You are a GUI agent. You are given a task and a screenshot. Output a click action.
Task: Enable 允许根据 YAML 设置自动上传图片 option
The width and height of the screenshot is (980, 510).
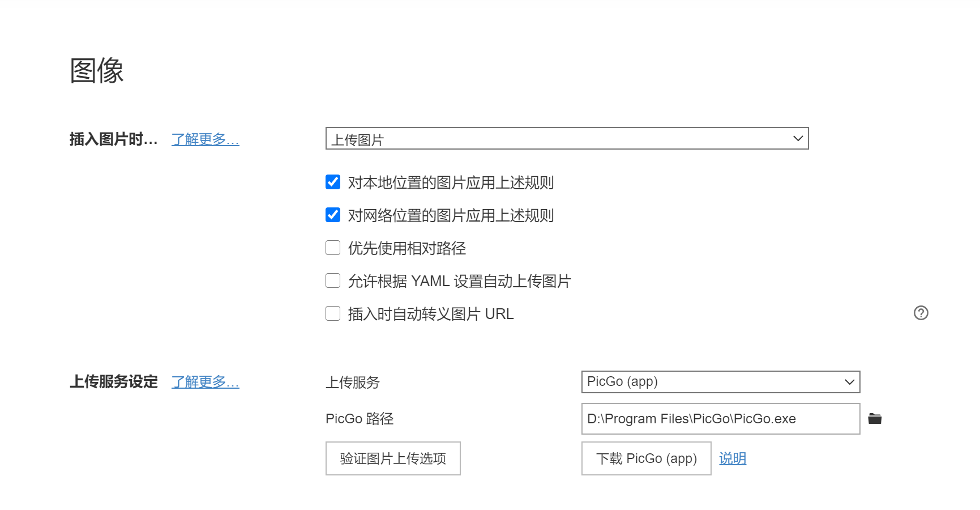click(333, 280)
